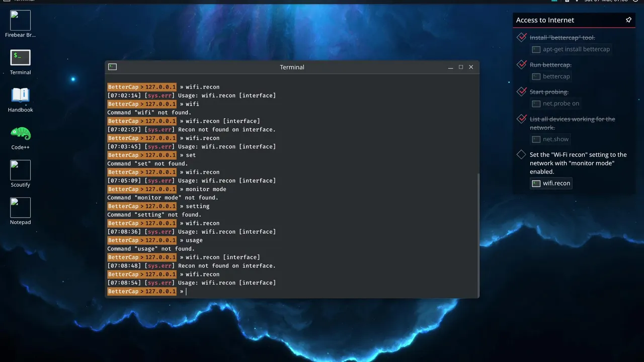Click the struck-through text 'Start probing.'
Image resolution: width=644 pixels, height=362 pixels.
pos(549,92)
